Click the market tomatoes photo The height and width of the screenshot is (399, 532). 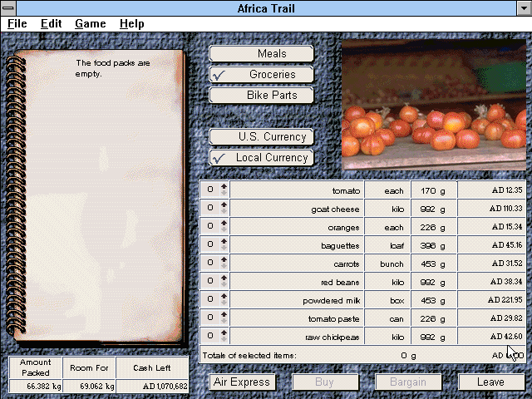[x=434, y=105]
